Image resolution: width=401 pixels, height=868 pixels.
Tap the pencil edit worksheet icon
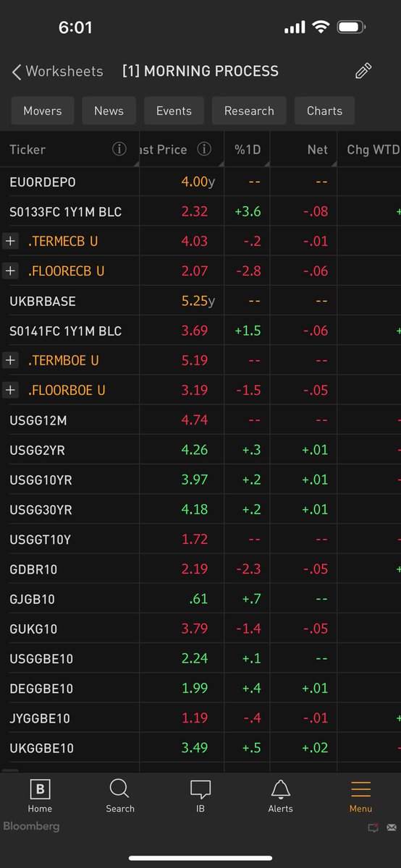coord(363,71)
